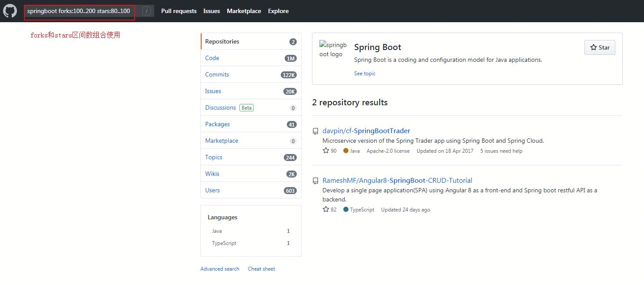This screenshot has height=285, width=644.
Task: Click the TypeScript language color dot
Action: pyautogui.click(x=346, y=209)
